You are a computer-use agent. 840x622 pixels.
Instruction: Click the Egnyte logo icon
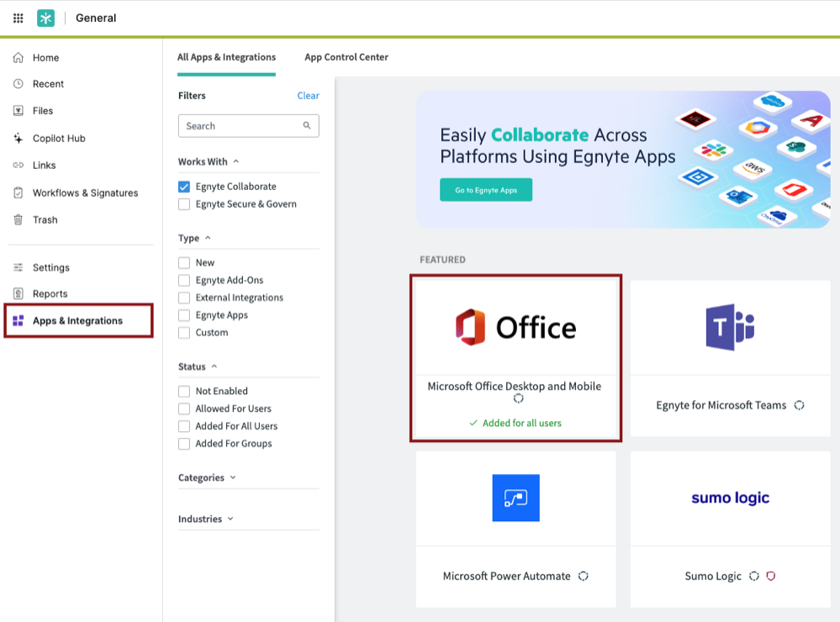point(45,18)
